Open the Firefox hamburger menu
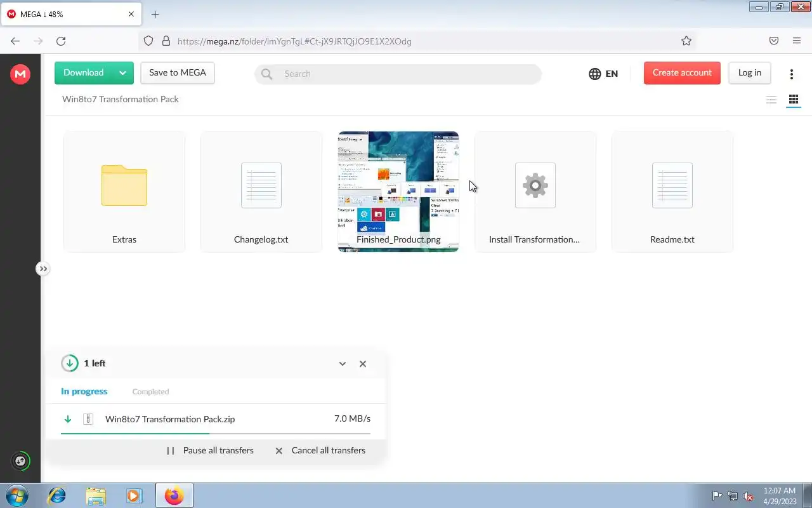 797,41
